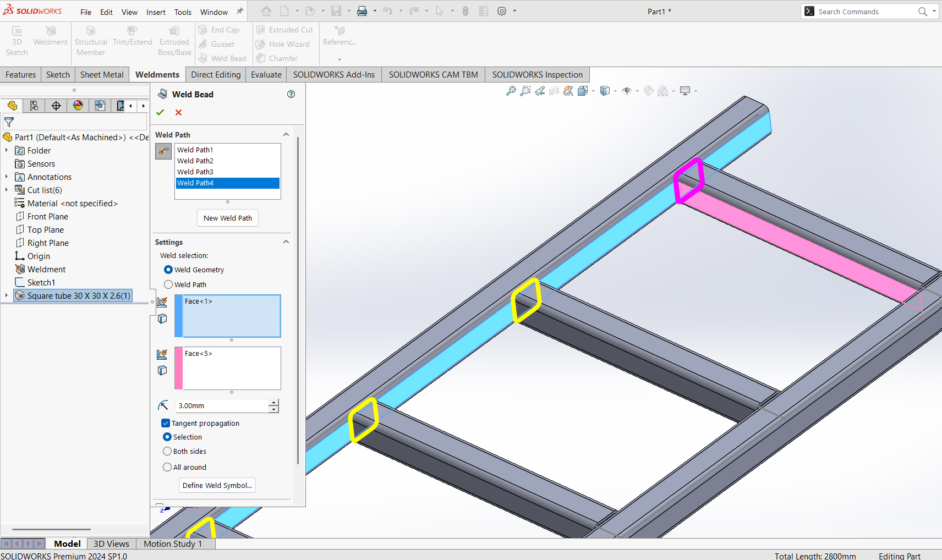The image size is (942, 560).
Task: Select Weld Path1 in the list
Action: tap(228, 150)
